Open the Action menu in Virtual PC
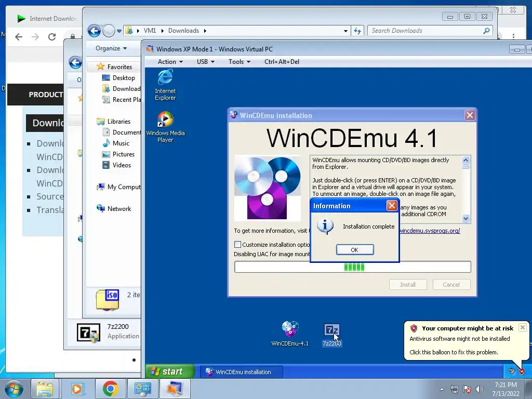Image resolution: width=532 pixels, height=399 pixels. [x=170, y=62]
